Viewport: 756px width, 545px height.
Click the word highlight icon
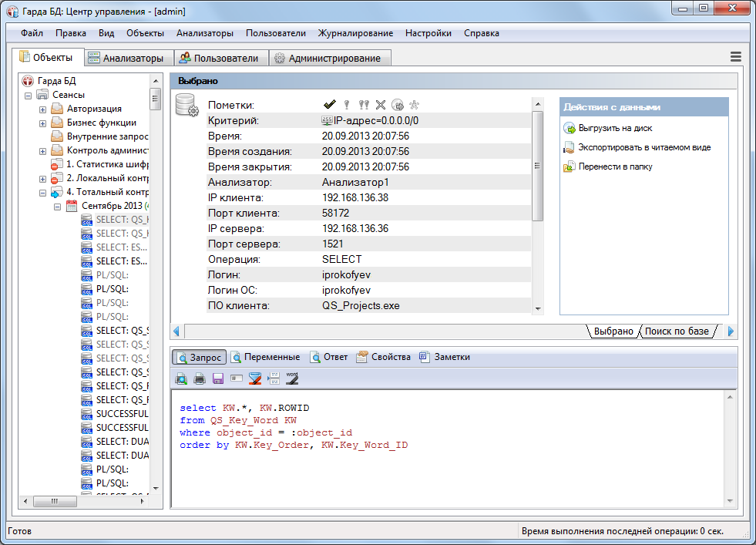click(292, 378)
